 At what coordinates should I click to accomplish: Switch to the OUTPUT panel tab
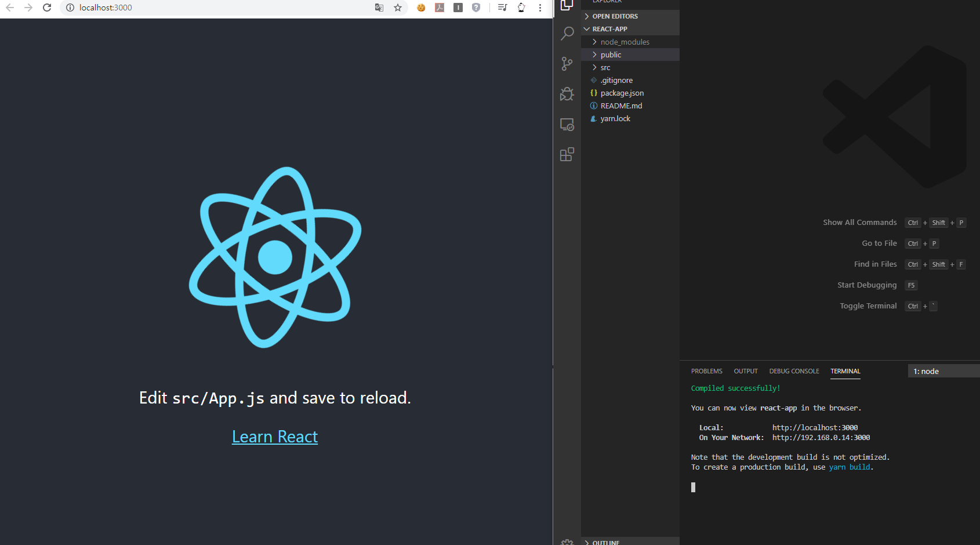coord(746,371)
